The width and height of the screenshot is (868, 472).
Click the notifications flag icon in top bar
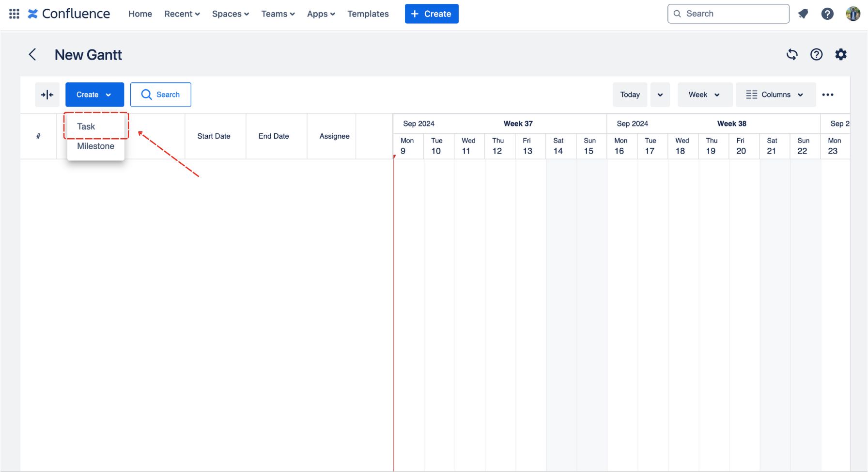click(803, 14)
